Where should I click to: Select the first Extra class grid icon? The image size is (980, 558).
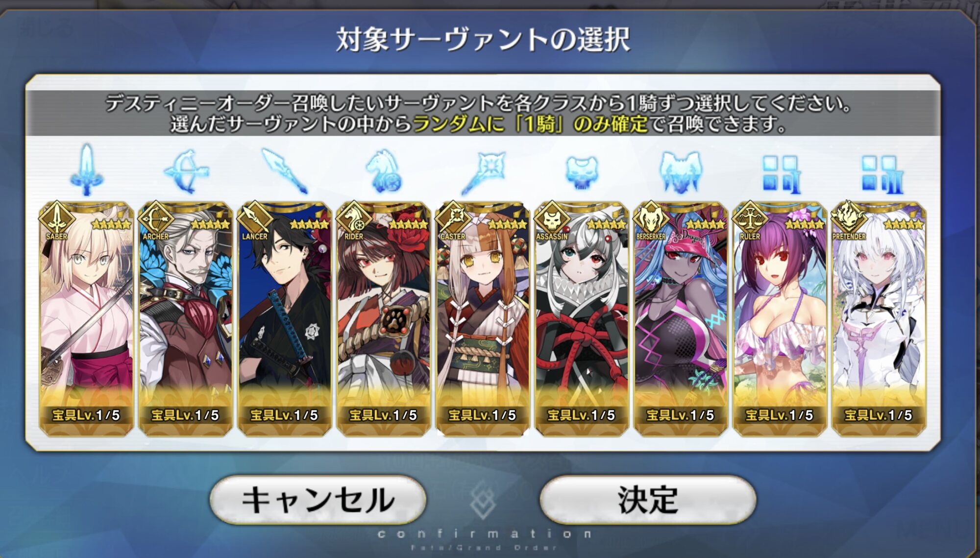(781, 174)
